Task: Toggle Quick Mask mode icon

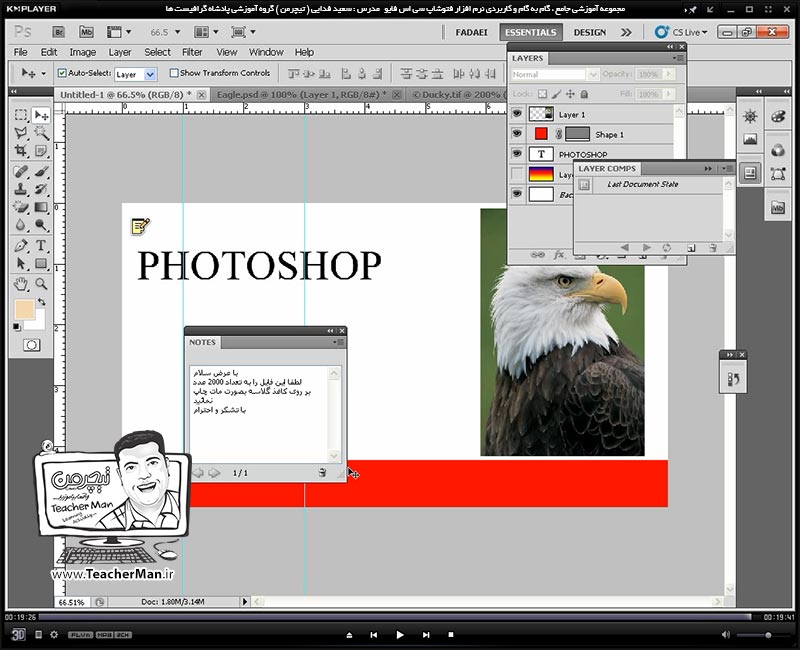Action: pos(31,345)
